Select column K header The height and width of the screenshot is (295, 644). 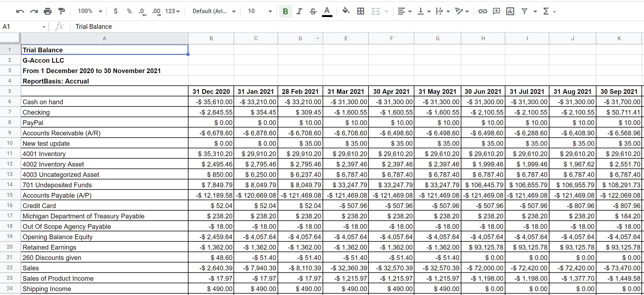click(x=619, y=39)
